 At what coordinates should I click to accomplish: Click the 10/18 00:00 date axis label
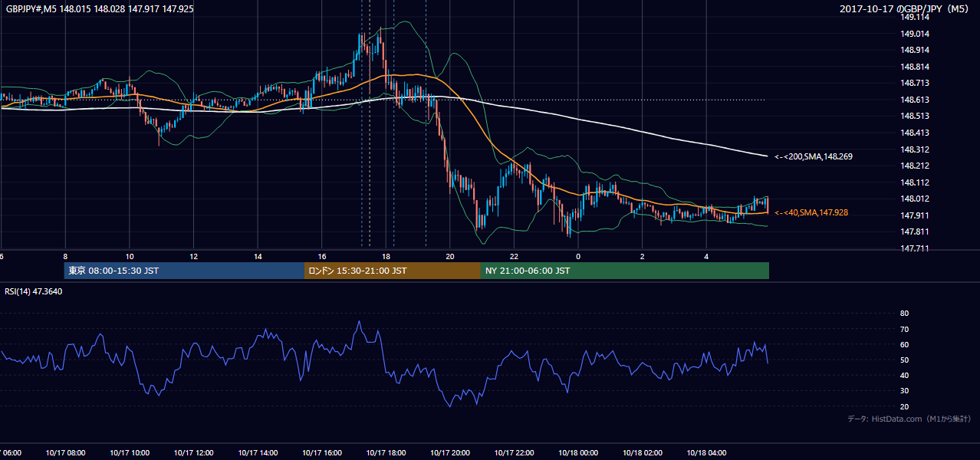[578, 453]
